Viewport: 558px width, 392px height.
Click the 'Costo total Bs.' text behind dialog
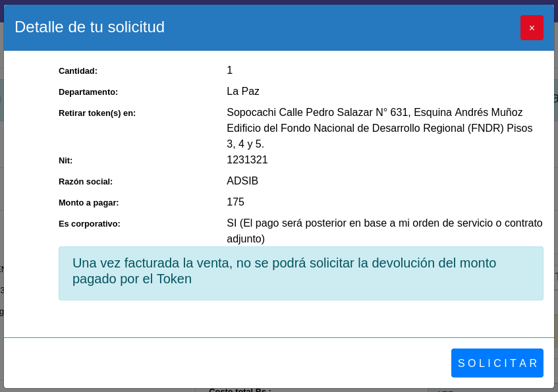(240, 390)
